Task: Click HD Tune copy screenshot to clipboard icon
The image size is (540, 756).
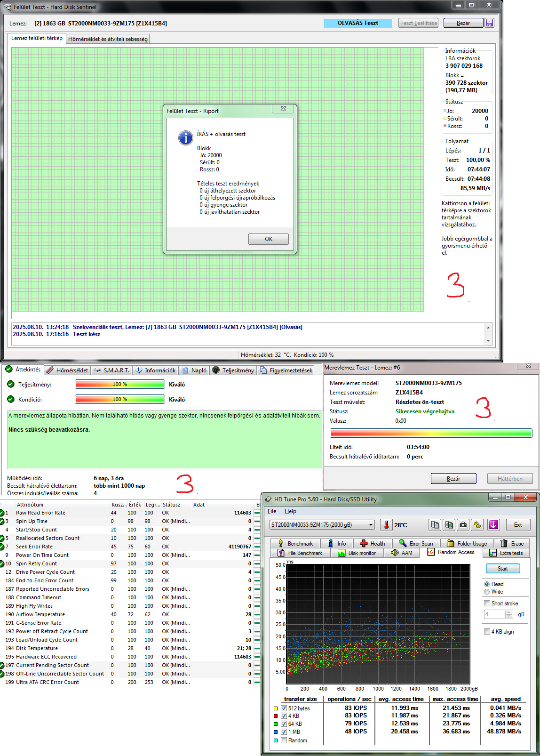Action: point(449,525)
